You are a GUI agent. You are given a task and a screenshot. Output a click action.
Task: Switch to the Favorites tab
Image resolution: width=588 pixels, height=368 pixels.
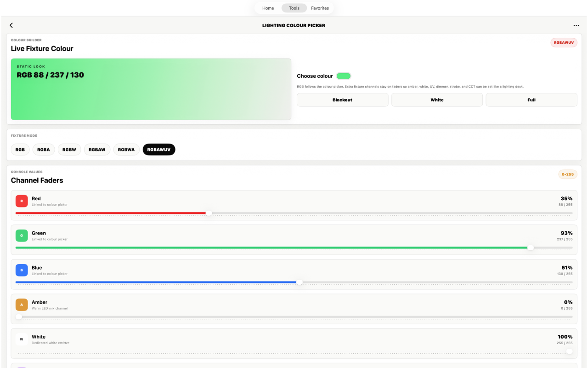click(320, 8)
